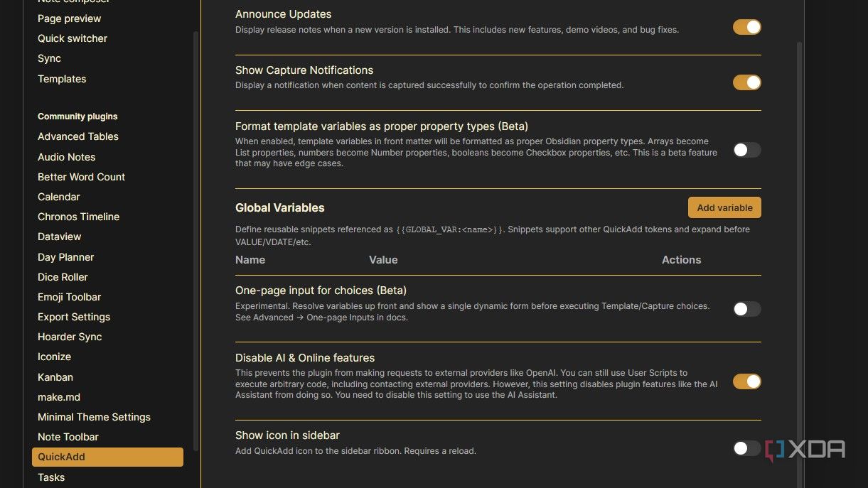868x488 pixels.
Task: Click the Add variable button
Action: pyautogui.click(x=724, y=207)
